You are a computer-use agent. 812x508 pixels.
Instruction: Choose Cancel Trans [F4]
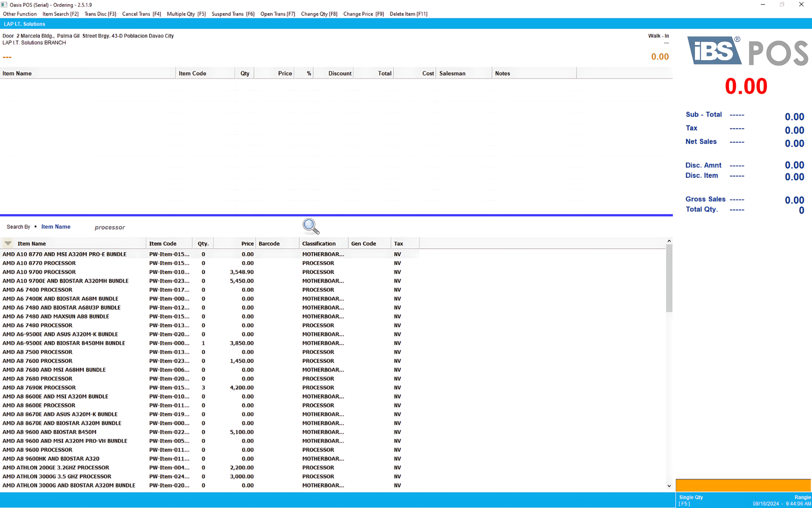click(x=141, y=14)
